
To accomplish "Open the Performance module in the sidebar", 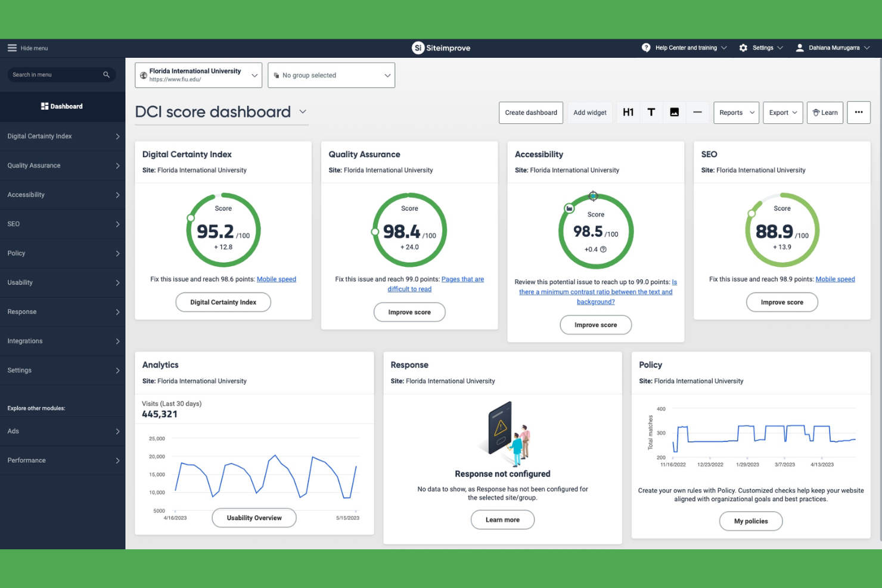I will (x=63, y=460).
